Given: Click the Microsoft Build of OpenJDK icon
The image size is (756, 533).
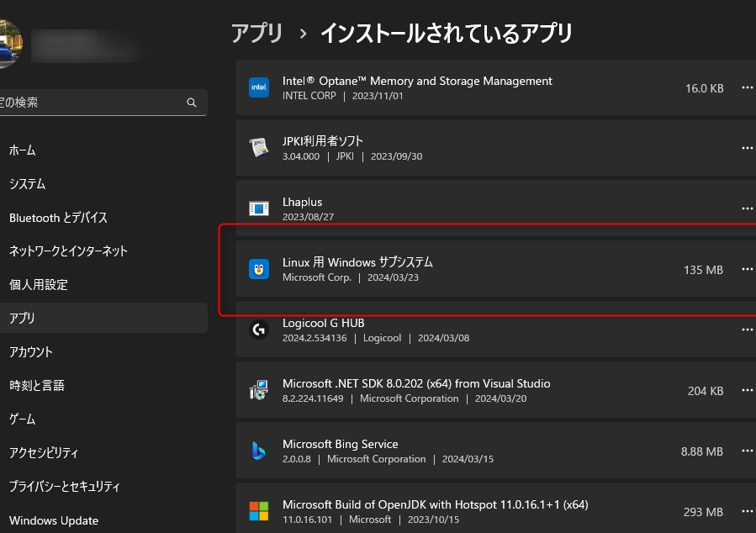Looking at the screenshot, I should click(259, 511).
